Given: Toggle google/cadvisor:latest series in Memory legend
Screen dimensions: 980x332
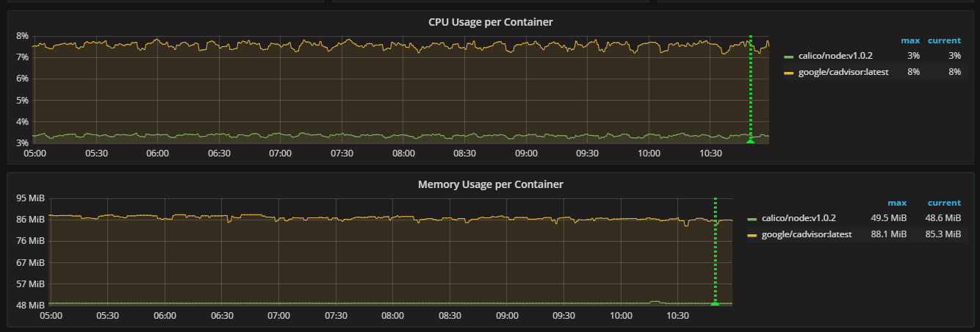Looking at the screenshot, I should [807, 234].
